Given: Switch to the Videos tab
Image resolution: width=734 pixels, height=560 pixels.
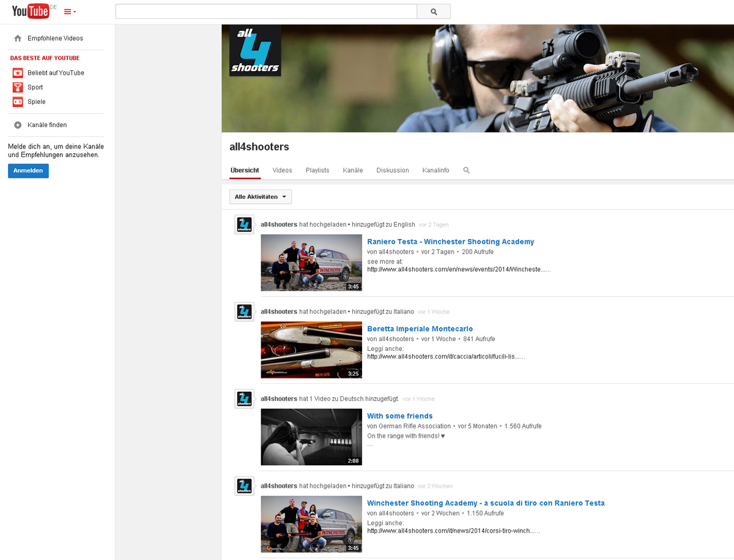Looking at the screenshot, I should 283,171.
